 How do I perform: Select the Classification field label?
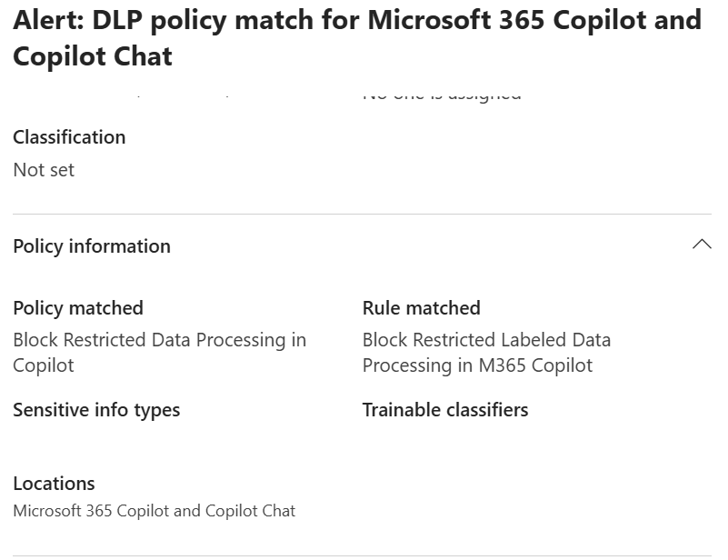pyautogui.click(x=69, y=137)
